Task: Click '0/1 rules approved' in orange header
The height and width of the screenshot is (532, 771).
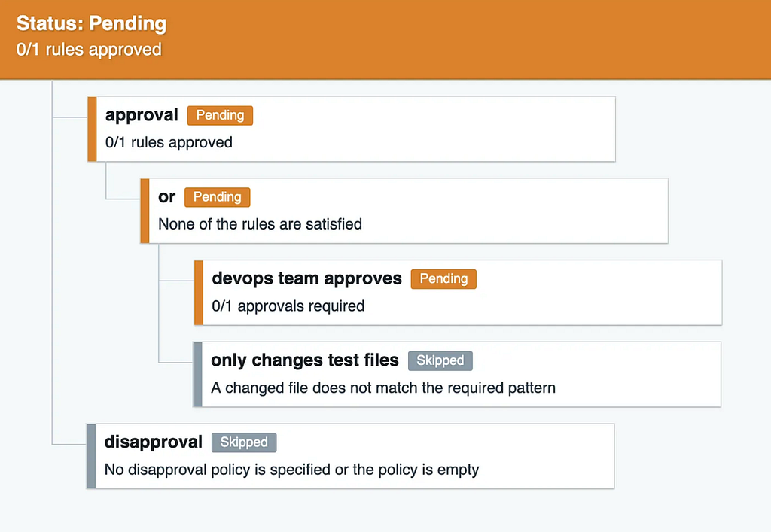Action: [x=89, y=50]
